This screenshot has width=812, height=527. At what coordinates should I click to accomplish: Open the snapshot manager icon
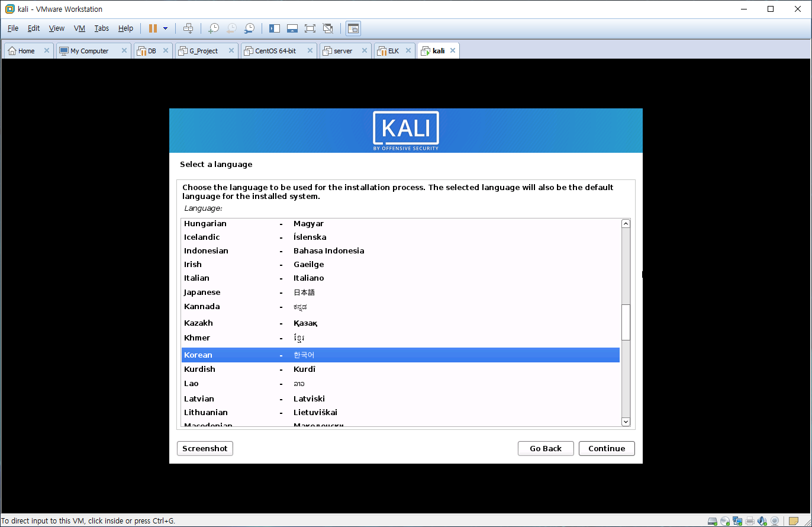click(250, 28)
